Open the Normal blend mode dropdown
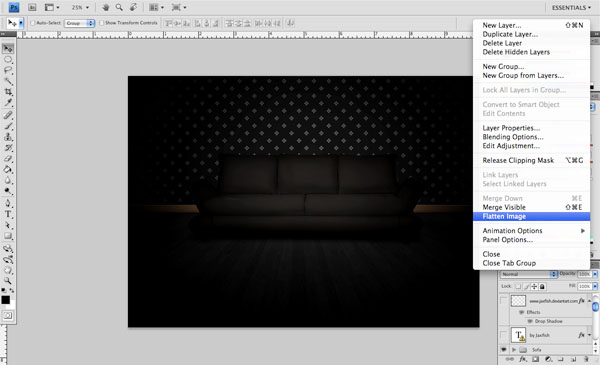This screenshot has width=600, height=365. coord(529,274)
